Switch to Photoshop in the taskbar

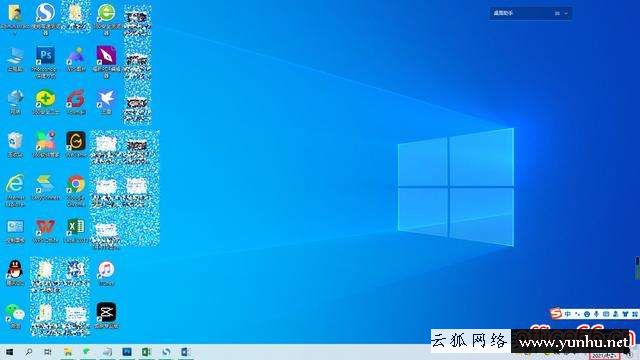[127, 352]
